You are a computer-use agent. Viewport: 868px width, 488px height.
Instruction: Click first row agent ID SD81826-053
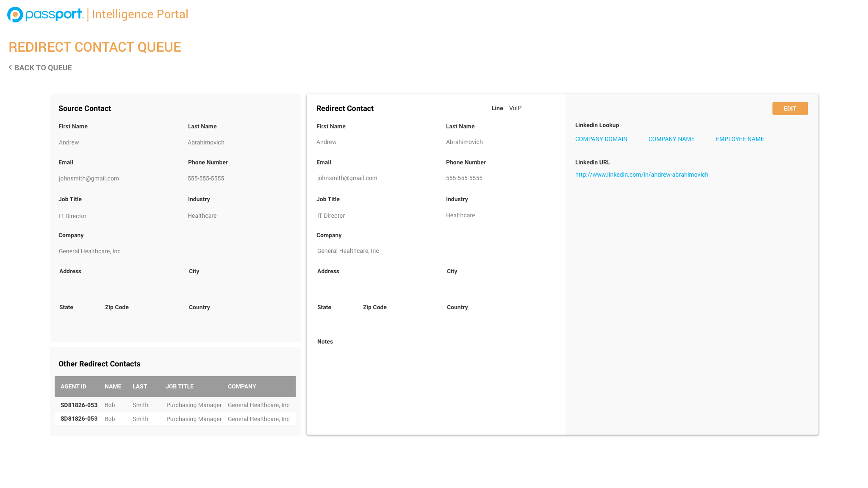coord(79,405)
